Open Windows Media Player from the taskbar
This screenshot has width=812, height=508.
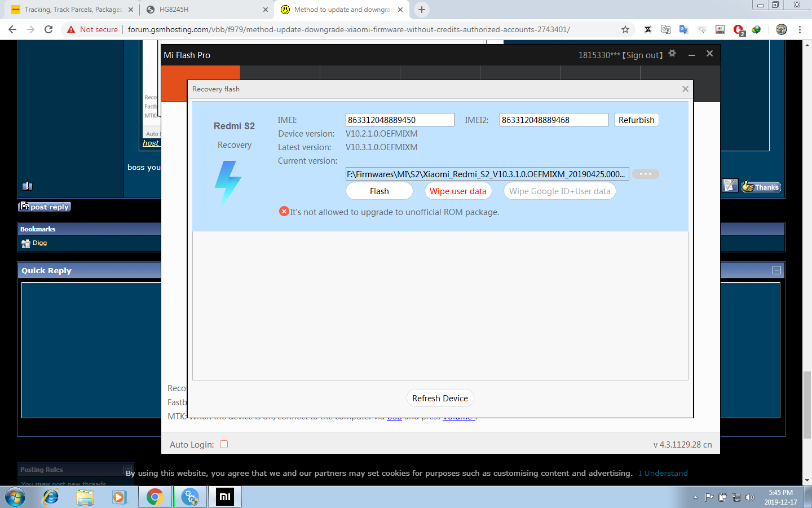(119, 497)
